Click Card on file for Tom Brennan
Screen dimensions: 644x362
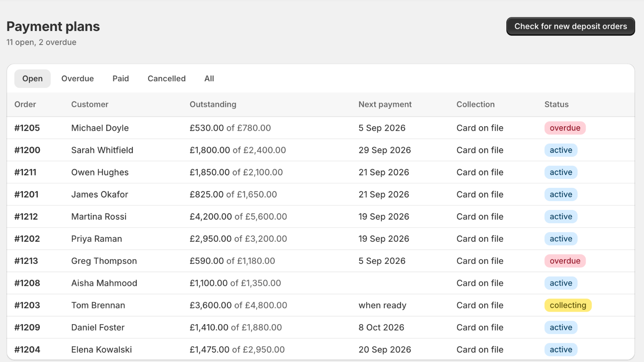tap(480, 305)
